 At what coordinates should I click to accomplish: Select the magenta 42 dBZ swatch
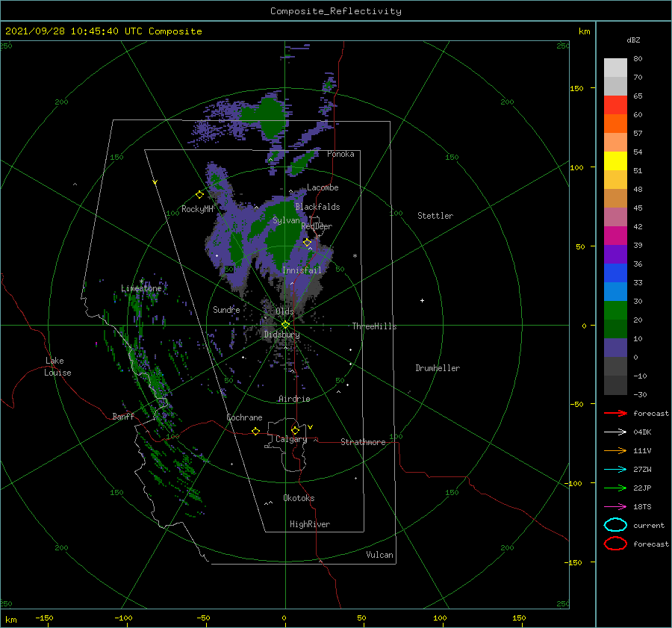tap(615, 235)
